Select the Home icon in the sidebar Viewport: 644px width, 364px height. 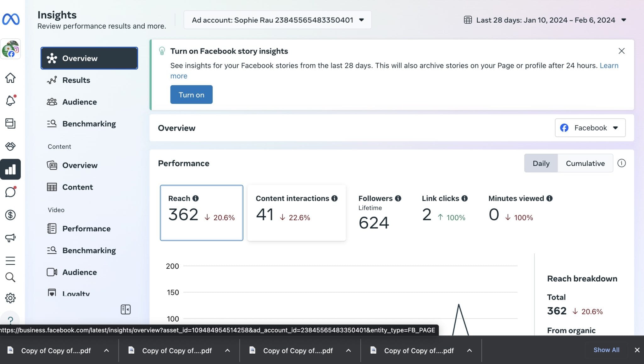coord(11,78)
